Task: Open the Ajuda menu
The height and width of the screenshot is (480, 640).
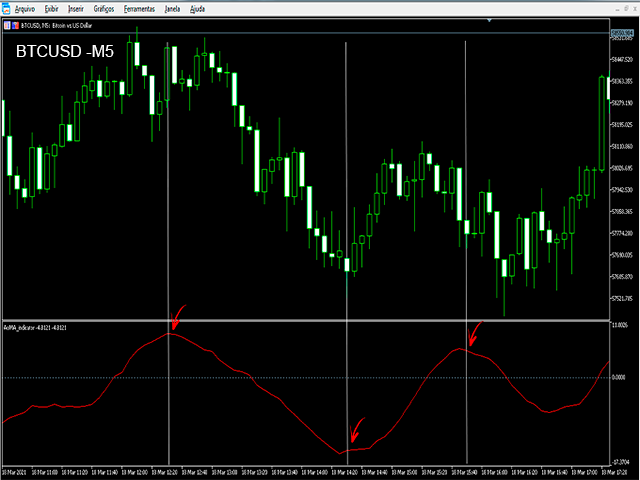Action: click(x=197, y=9)
